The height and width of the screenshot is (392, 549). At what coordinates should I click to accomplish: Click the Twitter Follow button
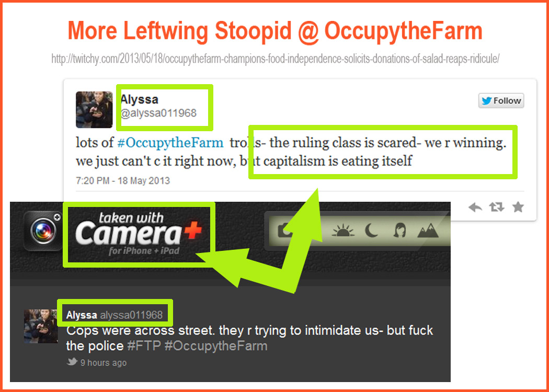501,101
